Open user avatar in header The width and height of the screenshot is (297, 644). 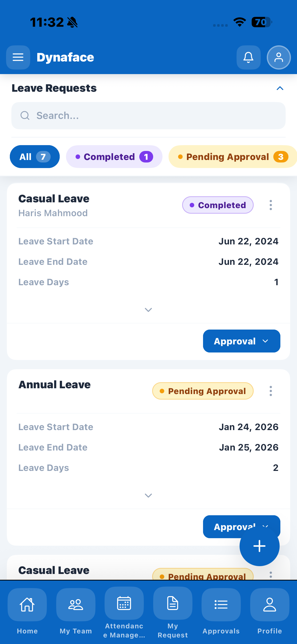click(279, 57)
